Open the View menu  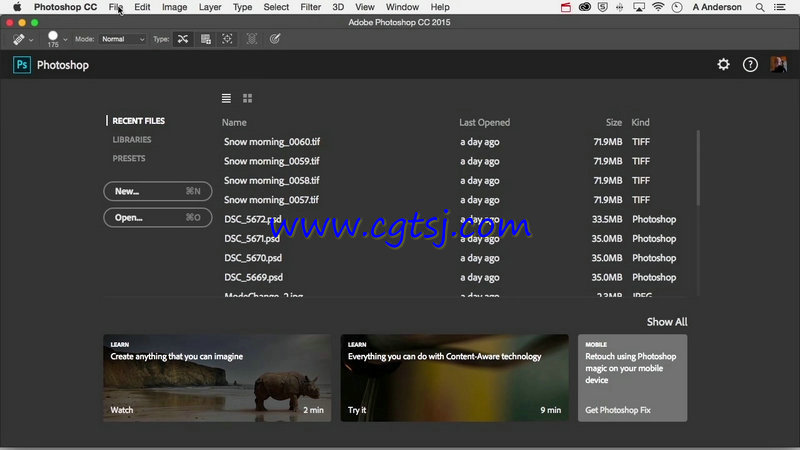(x=365, y=7)
